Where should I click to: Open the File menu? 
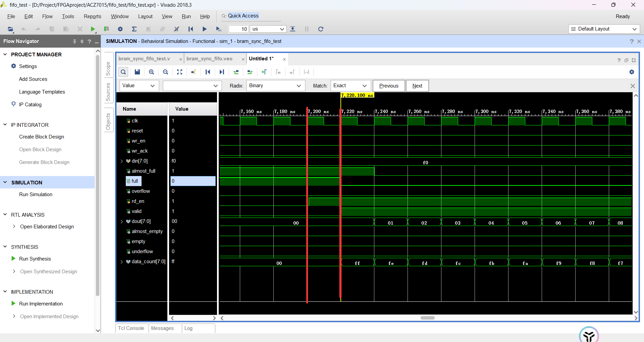click(x=11, y=16)
